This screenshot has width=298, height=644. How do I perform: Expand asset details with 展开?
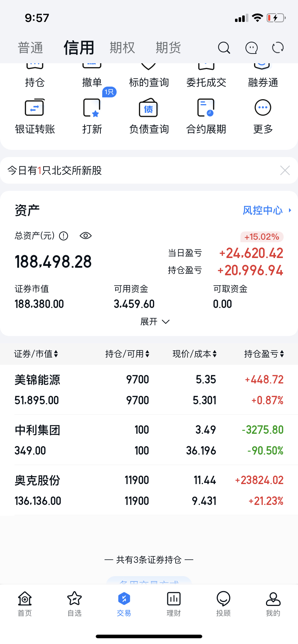(155, 322)
